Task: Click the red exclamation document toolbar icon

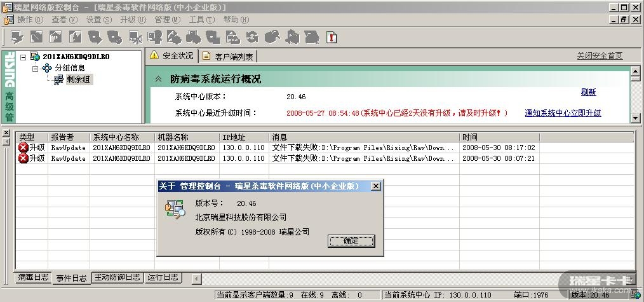Action: point(332,37)
